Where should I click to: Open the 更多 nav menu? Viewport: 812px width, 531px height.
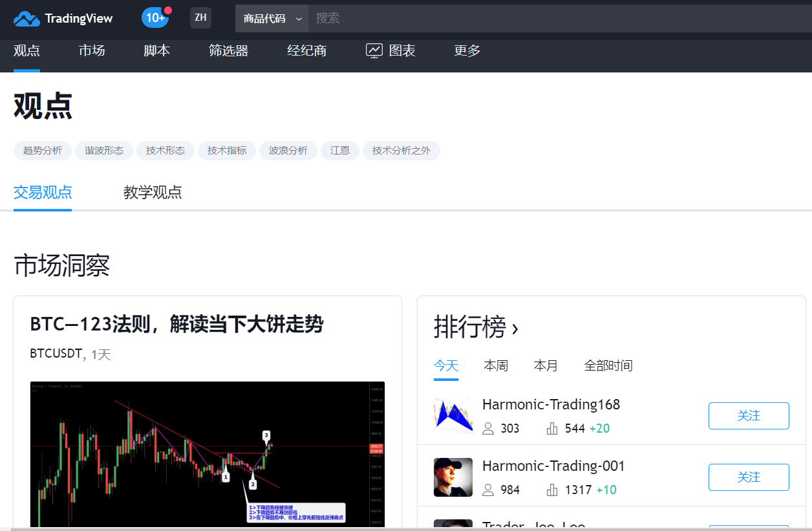(467, 50)
